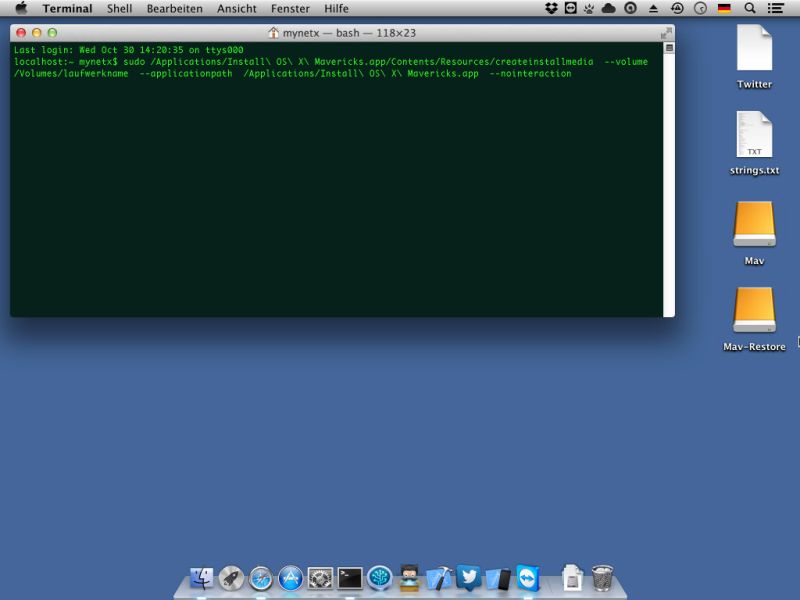Open System Preferences in the Dock
Viewport: 800px width, 600px height.
point(320,579)
